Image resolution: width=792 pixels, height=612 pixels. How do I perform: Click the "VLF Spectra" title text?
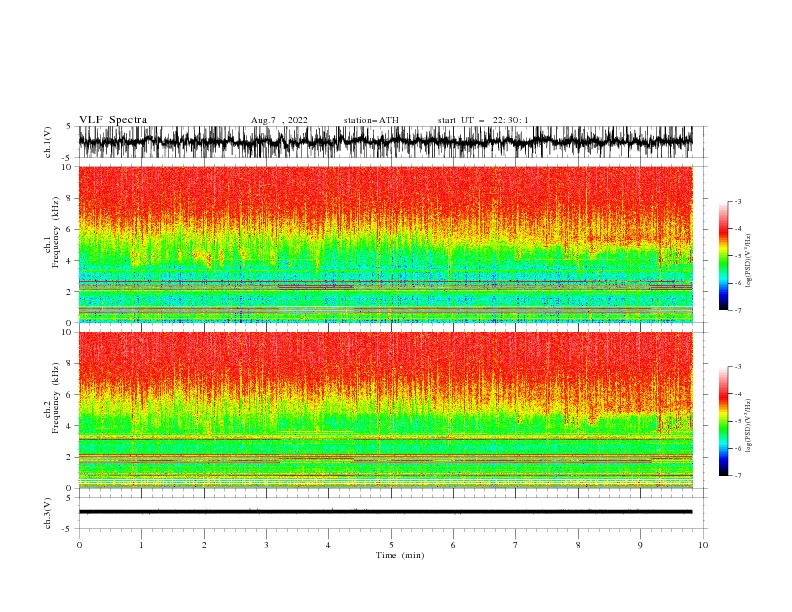tap(113, 120)
